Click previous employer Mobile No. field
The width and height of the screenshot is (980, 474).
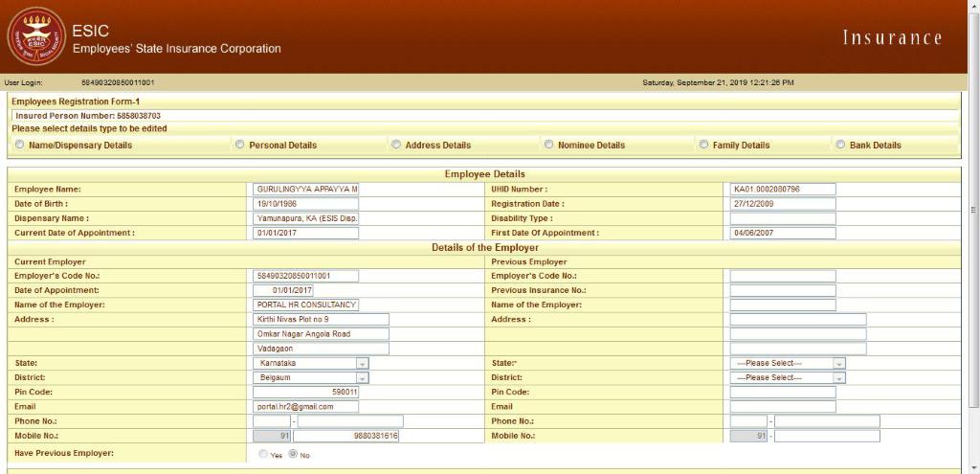point(828,436)
